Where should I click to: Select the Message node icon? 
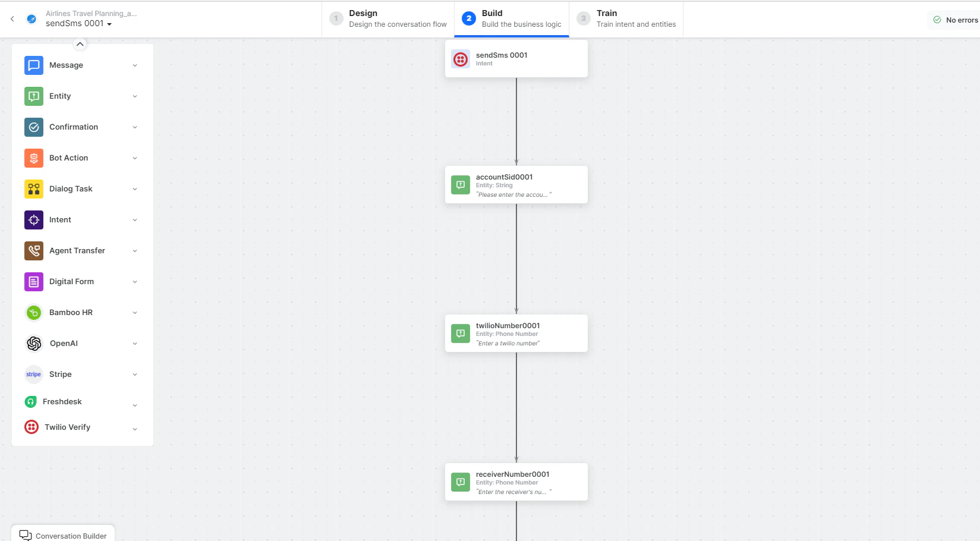point(33,65)
